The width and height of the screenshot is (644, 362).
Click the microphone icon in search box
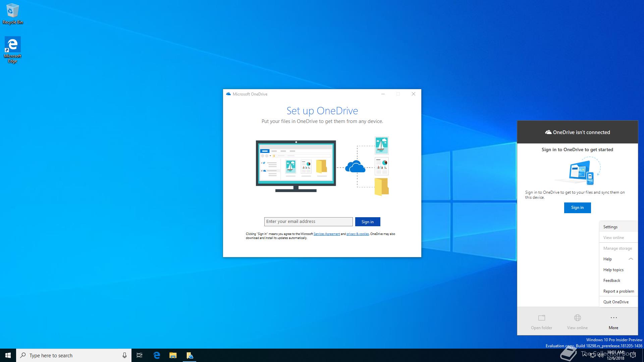pos(124,355)
